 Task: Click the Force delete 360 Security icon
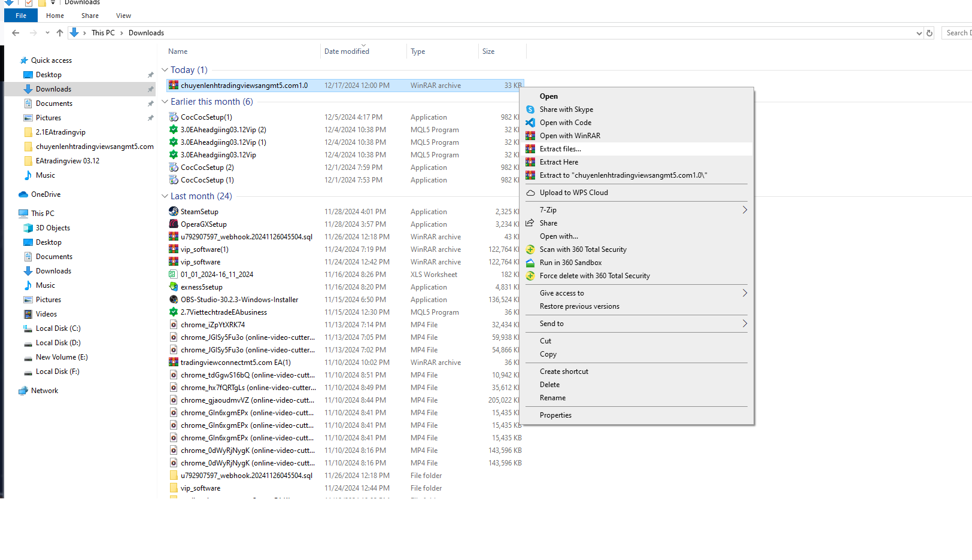pyautogui.click(x=530, y=276)
